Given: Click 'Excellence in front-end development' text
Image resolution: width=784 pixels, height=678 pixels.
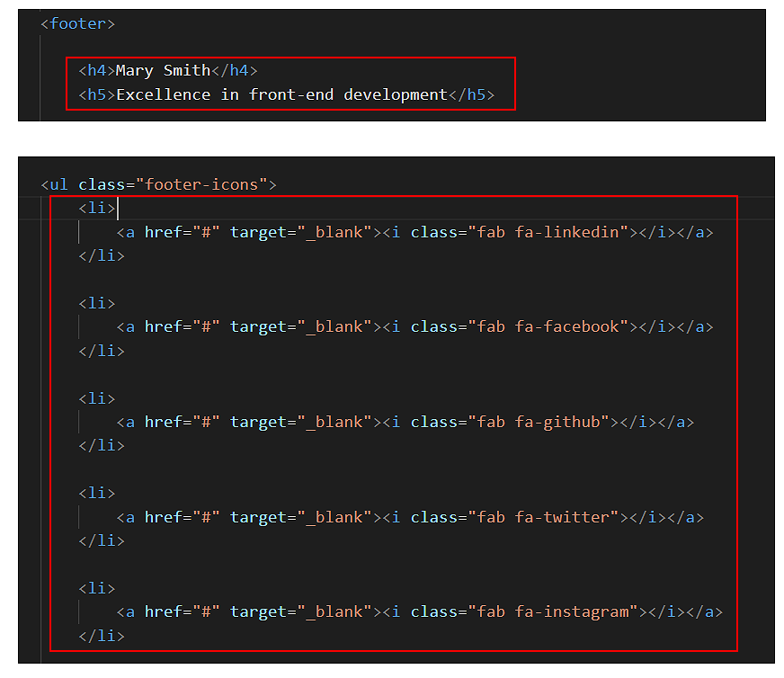Looking at the screenshot, I should click(x=281, y=94).
